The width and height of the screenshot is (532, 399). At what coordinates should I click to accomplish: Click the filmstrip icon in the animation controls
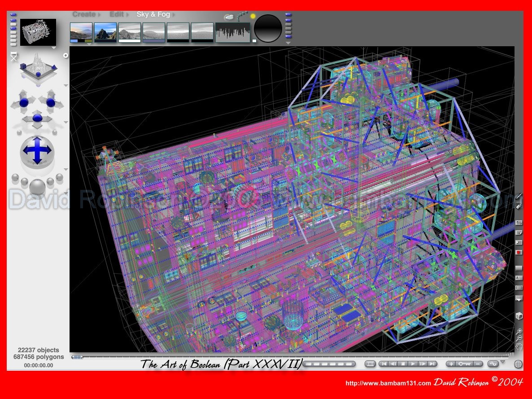[x=370, y=364]
